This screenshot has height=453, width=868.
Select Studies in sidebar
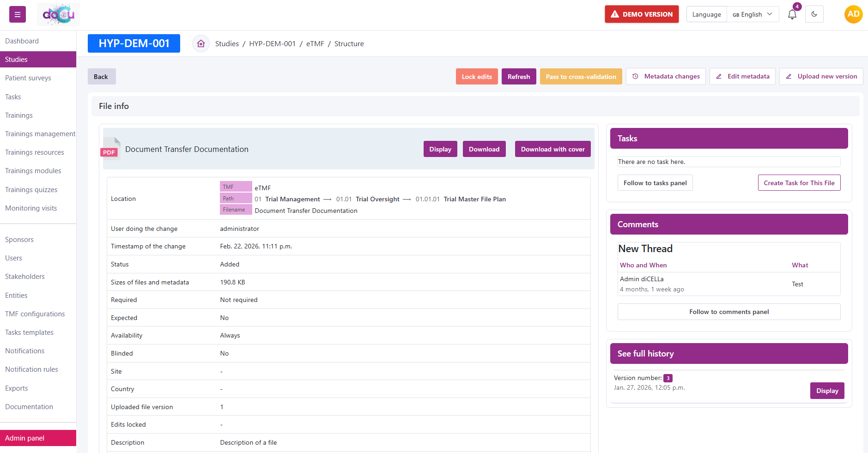click(x=38, y=60)
